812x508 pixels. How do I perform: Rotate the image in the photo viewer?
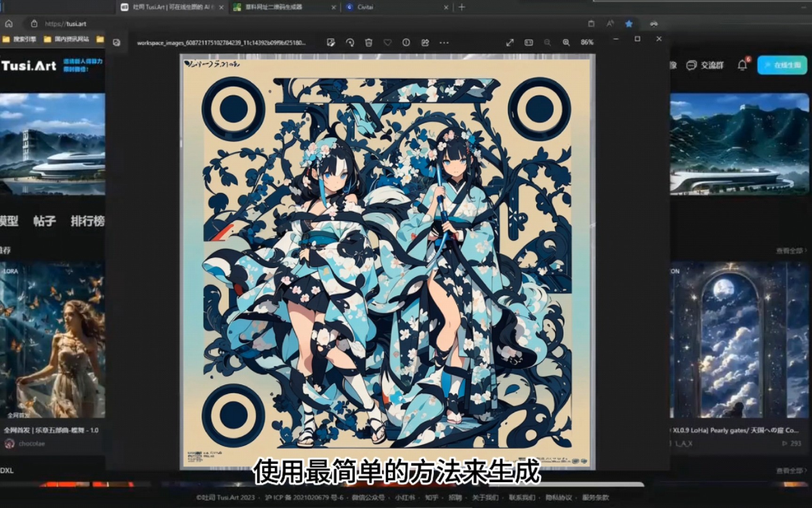tap(350, 42)
